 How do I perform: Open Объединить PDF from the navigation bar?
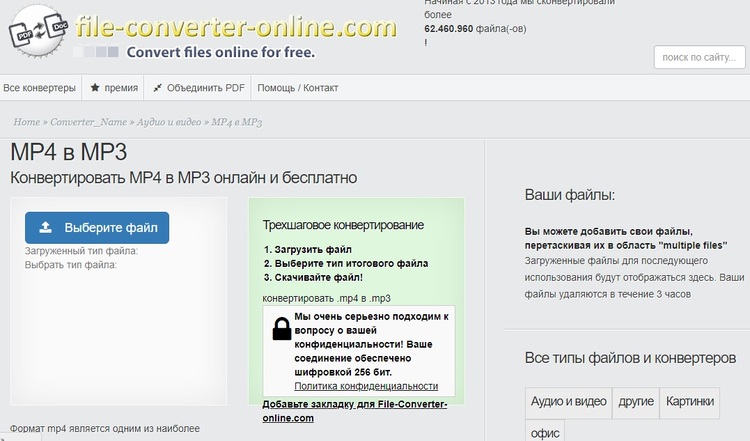pyautogui.click(x=198, y=88)
